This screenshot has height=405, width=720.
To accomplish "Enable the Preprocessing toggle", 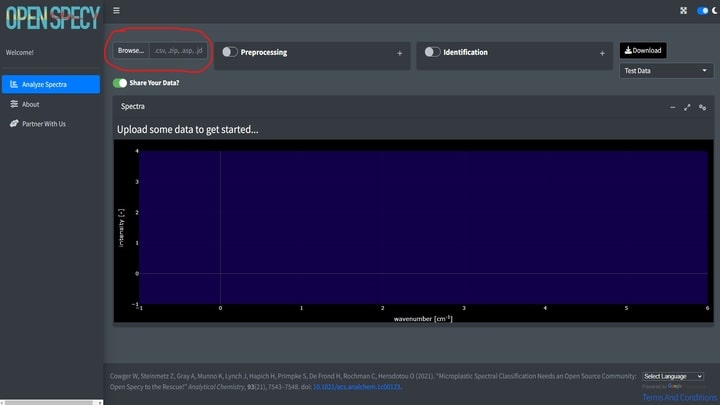I will (230, 52).
